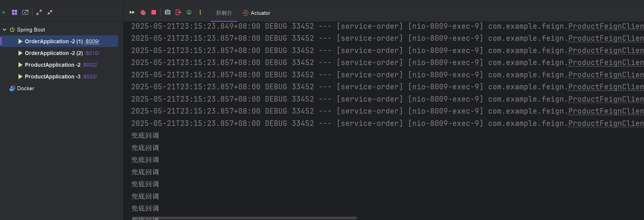The width and height of the screenshot is (644, 220).
Task: Open the three-dot more actions menu
Action: 200,12
